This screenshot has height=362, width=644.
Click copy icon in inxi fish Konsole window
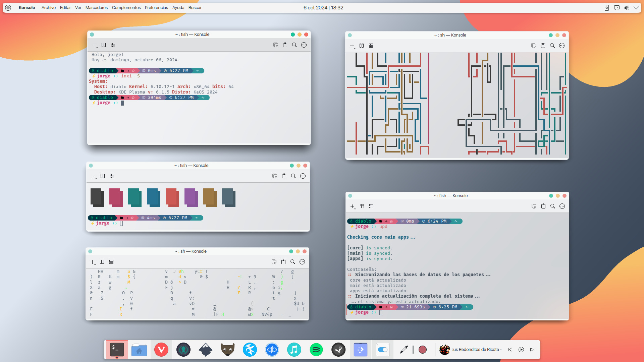coord(276,45)
